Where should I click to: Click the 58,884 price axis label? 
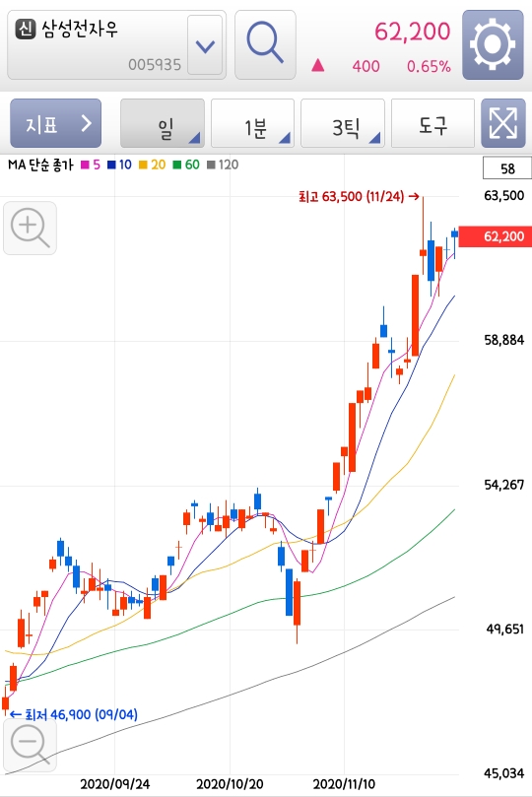point(504,340)
